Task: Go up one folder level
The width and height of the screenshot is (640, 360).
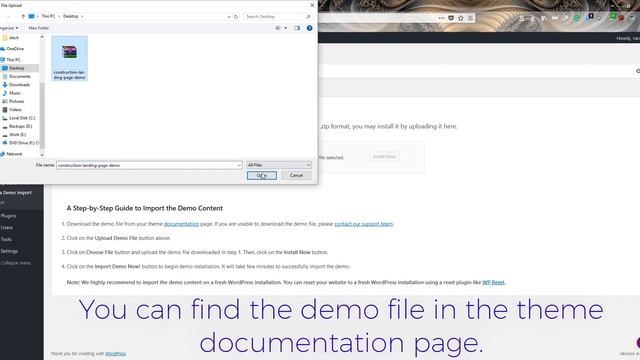Action: [x=23, y=16]
